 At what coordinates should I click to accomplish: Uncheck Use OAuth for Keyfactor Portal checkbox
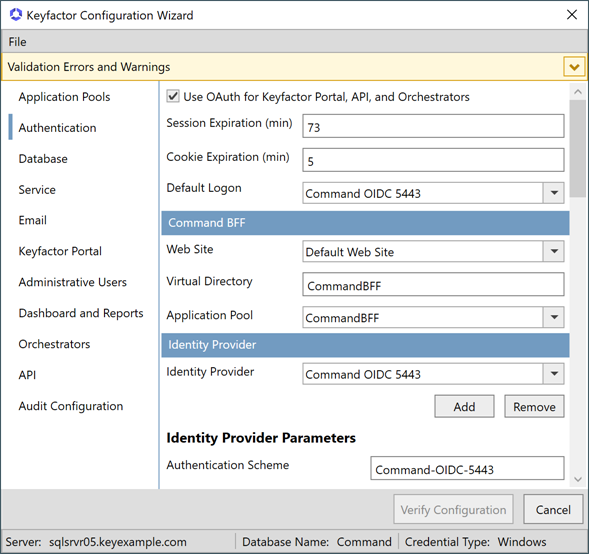coord(173,96)
